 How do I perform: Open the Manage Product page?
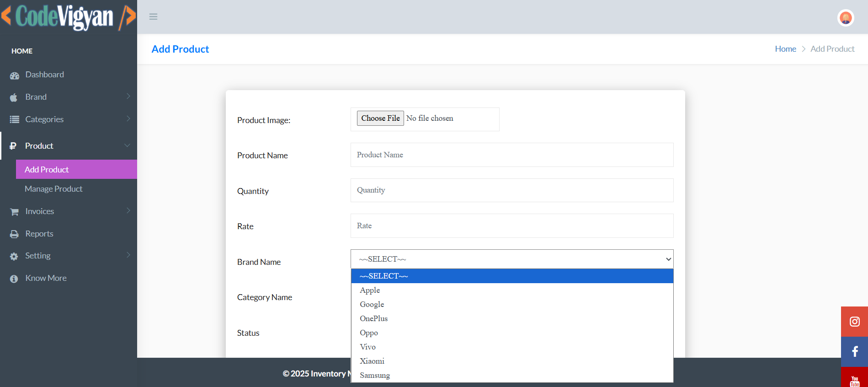[x=53, y=189]
